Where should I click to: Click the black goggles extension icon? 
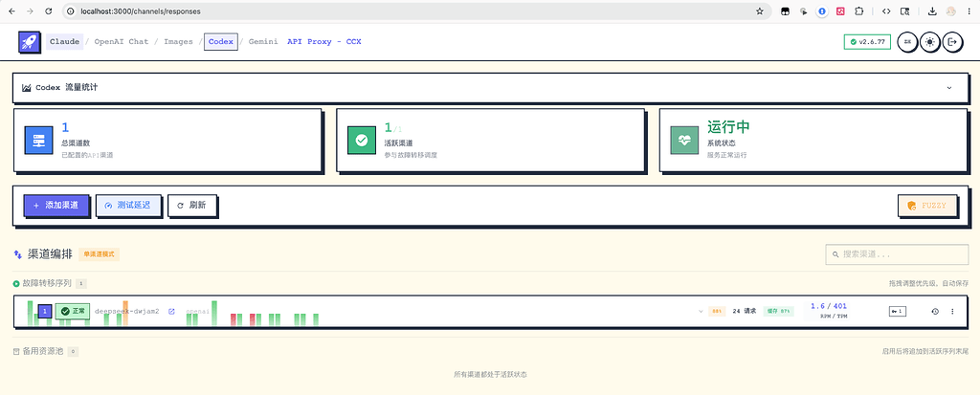[x=786, y=11]
